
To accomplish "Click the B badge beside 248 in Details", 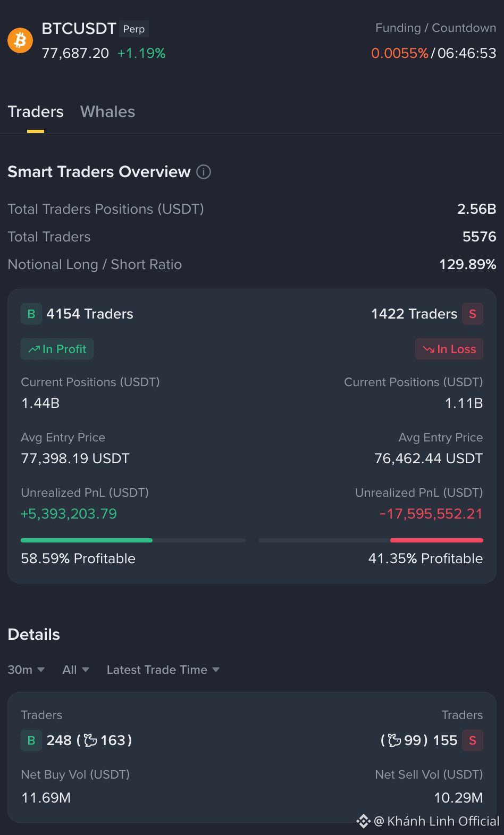I will 31,740.
